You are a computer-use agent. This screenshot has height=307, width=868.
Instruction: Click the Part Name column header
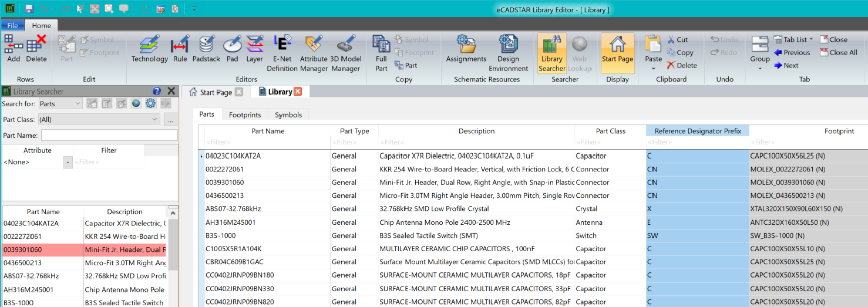[x=268, y=131]
